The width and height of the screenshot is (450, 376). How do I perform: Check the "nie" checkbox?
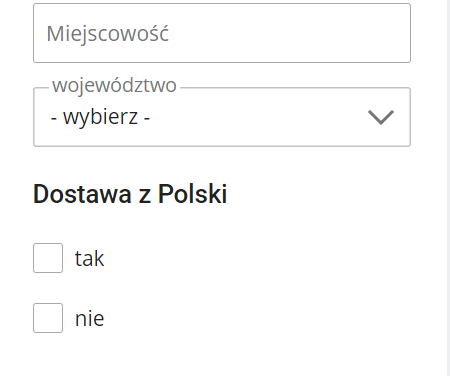click(48, 318)
